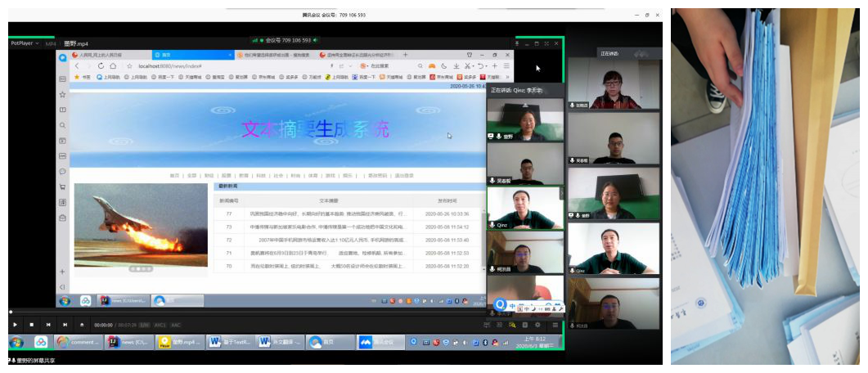The image size is (868, 373).
Task: Click the browser home icon
Action: (x=114, y=65)
